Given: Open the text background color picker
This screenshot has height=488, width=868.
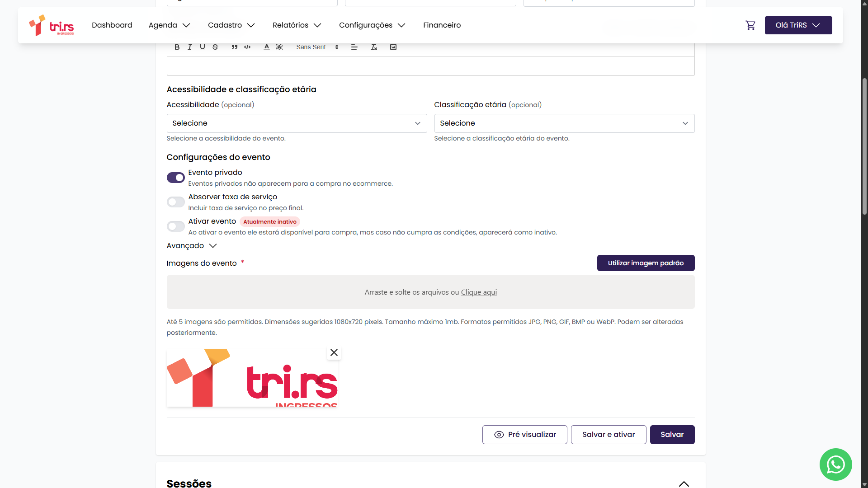Looking at the screenshot, I should [x=279, y=47].
